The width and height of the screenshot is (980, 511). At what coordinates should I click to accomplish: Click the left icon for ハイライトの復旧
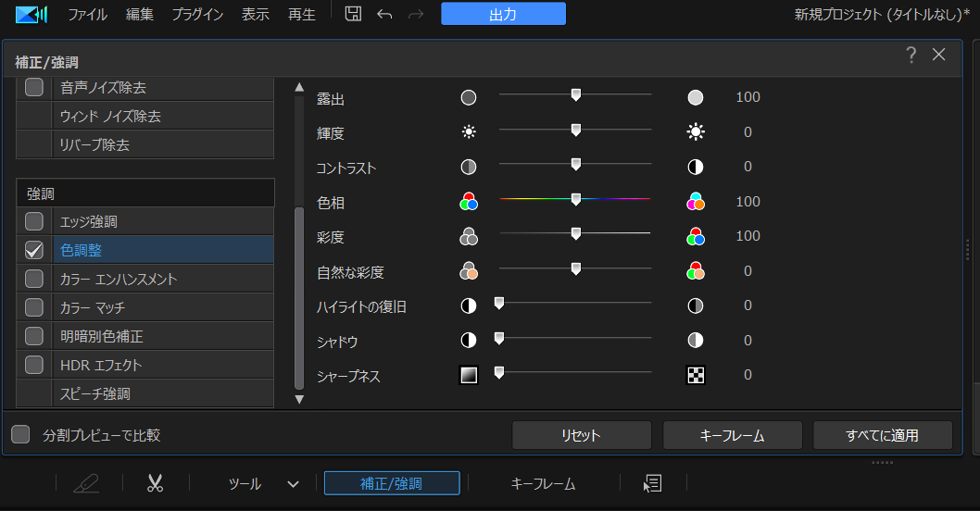tap(468, 305)
